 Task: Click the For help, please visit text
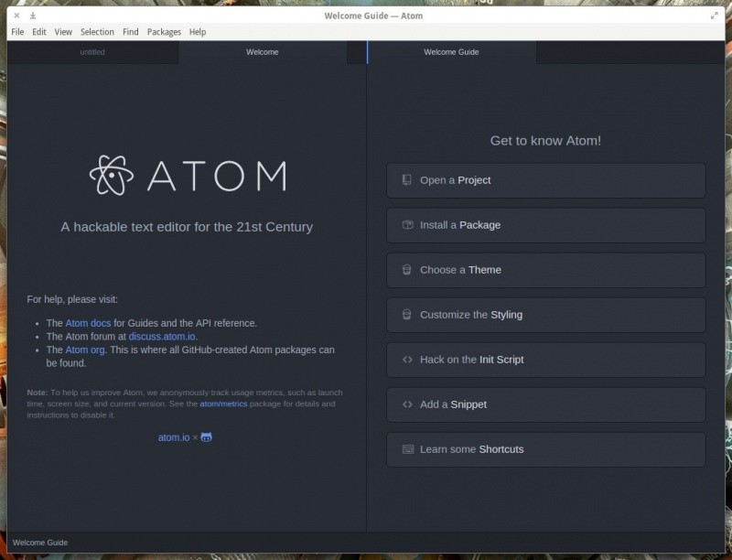[x=72, y=299]
